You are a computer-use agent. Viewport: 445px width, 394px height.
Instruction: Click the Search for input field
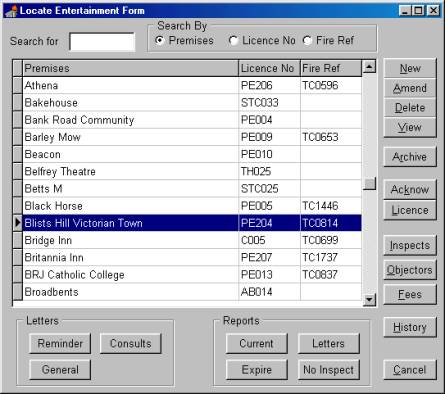click(102, 41)
